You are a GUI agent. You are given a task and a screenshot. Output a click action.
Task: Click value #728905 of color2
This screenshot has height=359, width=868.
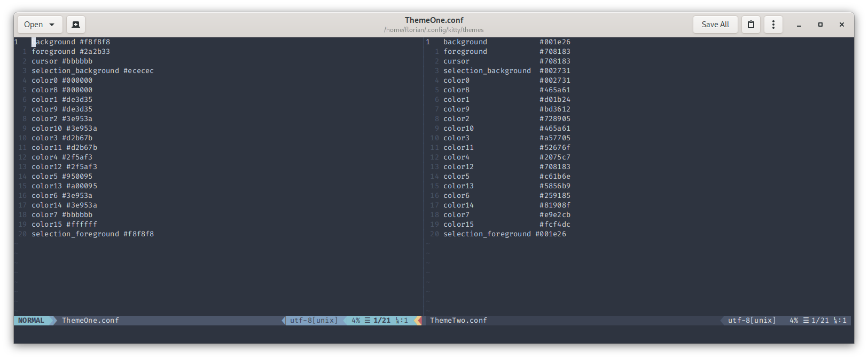coord(555,119)
